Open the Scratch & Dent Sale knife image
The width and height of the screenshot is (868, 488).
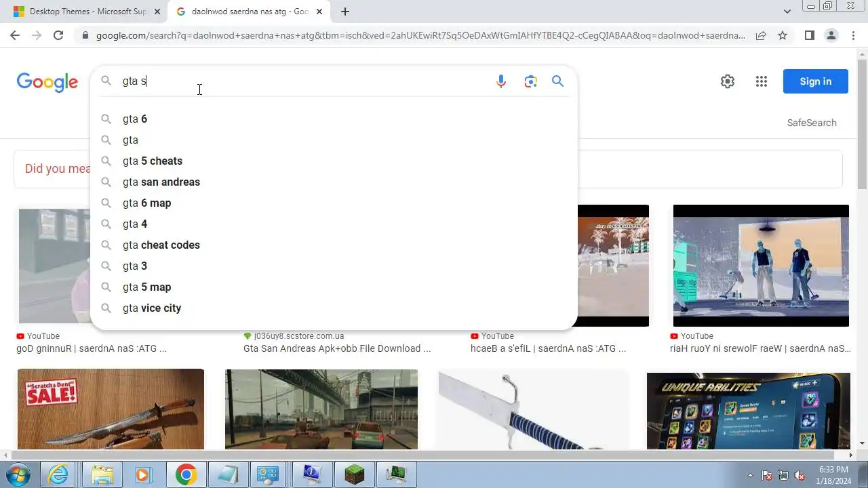click(111, 409)
